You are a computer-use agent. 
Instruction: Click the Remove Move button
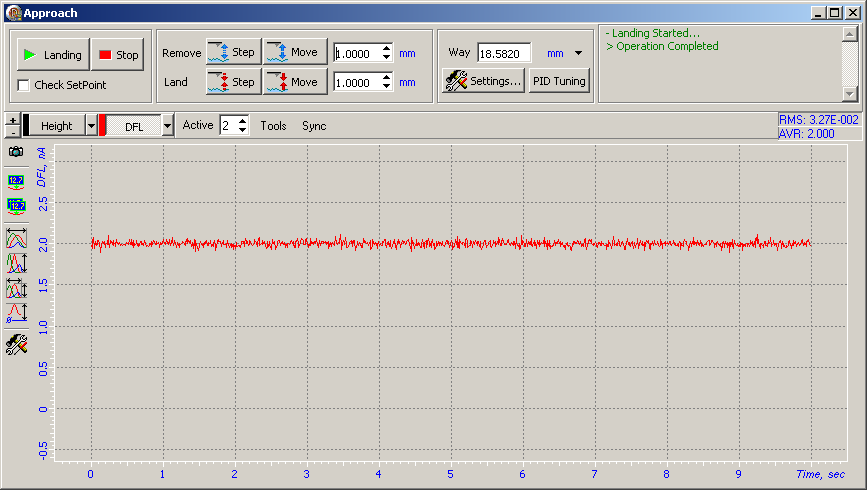tap(295, 52)
